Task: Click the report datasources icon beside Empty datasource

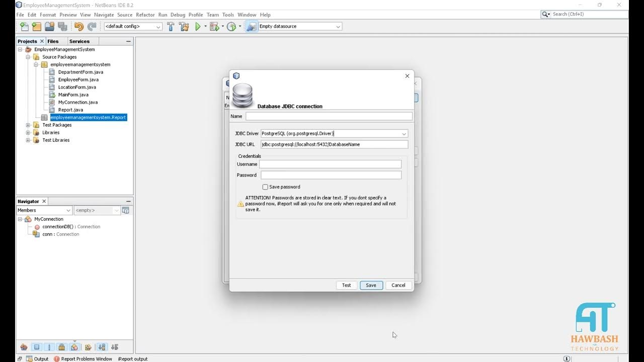Action: point(252,27)
